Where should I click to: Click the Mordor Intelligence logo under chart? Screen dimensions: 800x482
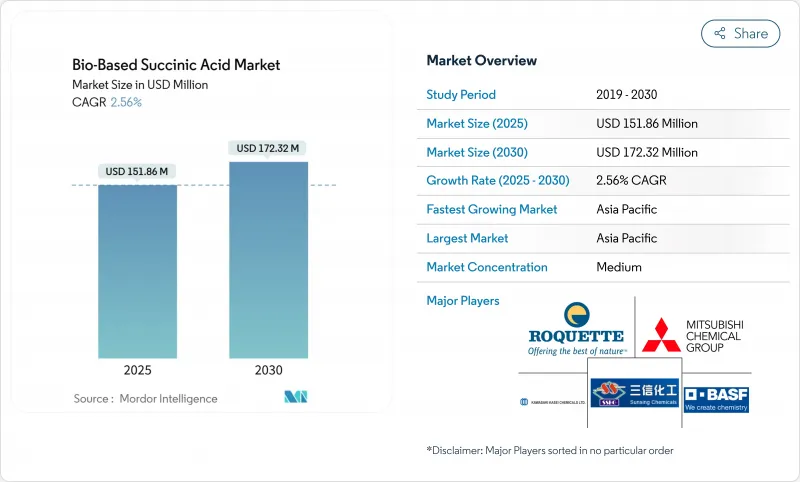296,398
